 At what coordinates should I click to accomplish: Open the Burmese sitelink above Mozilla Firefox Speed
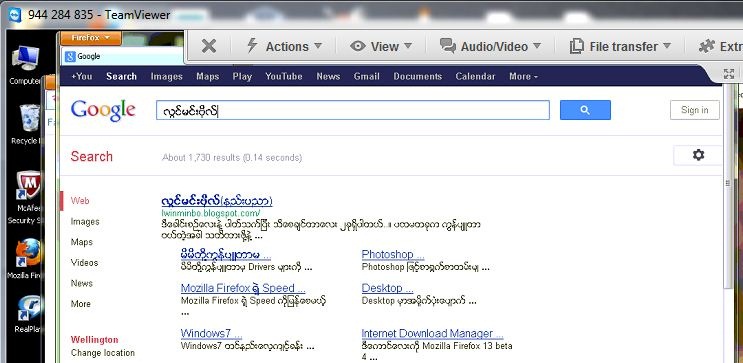(x=226, y=254)
